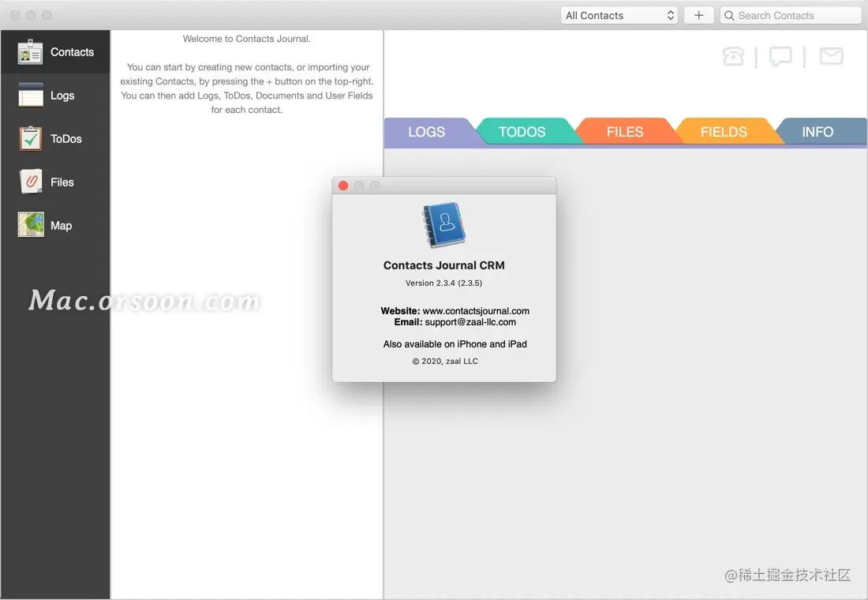Select the Map label in sidebar
This screenshot has height=600, width=868.
click(x=61, y=226)
